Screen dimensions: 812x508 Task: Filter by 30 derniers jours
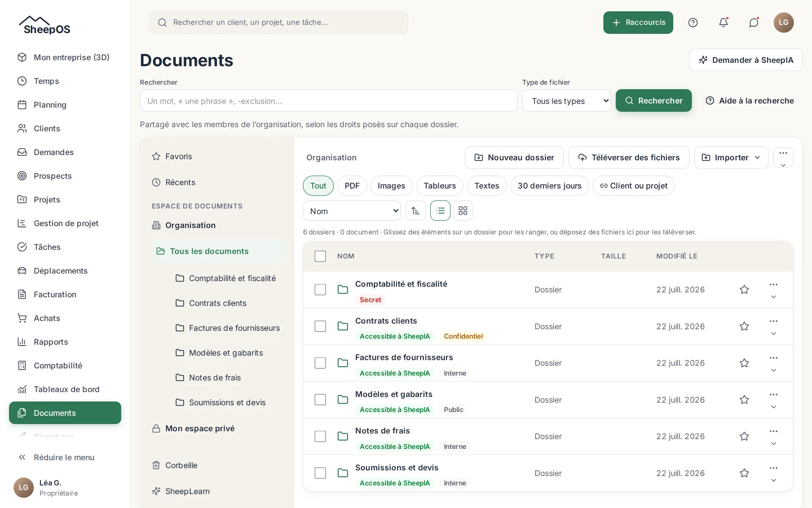coord(549,186)
